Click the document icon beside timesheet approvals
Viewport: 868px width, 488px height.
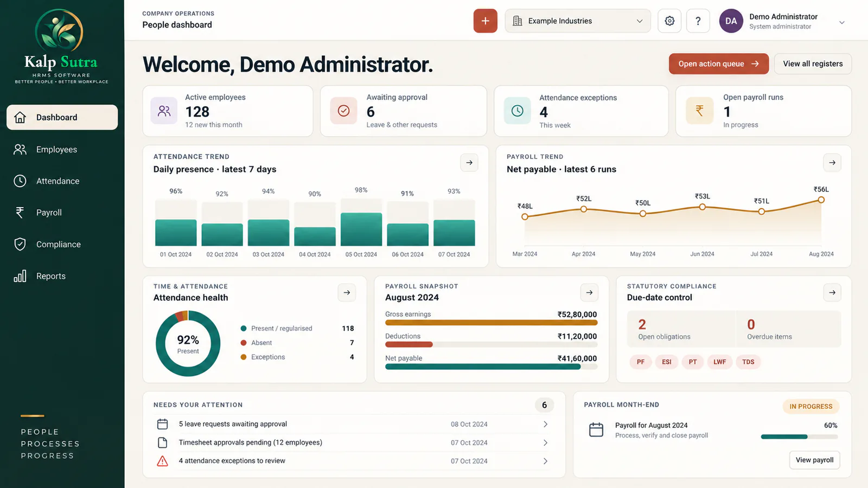tap(162, 442)
